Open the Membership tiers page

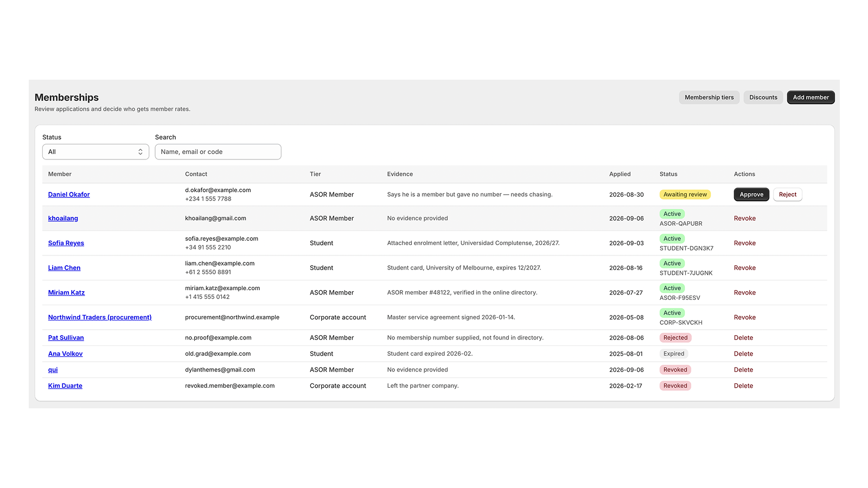[x=709, y=98]
